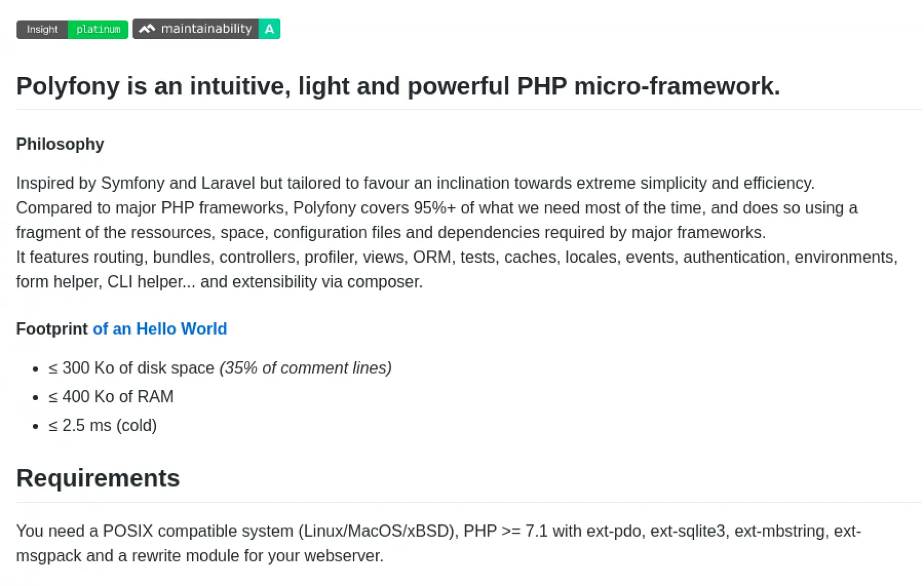Screen dimensions: 924x586
Task: Click the Code Climate logo on maintainability badge
Action: point(147,29)
